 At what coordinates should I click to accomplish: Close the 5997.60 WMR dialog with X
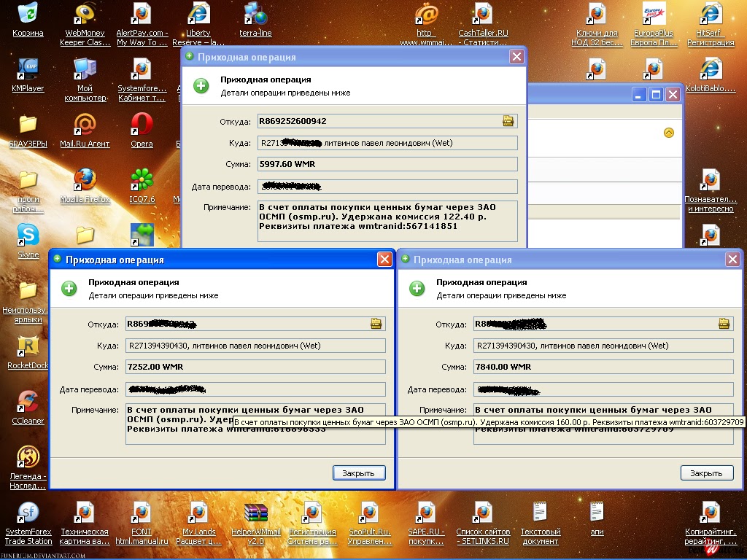(x=517, y=57)
